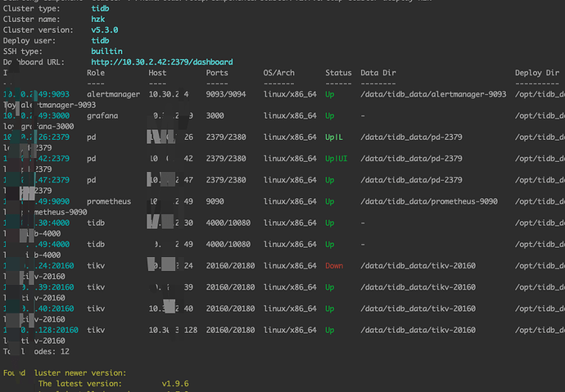This screenshot has height=392, width=565.
Task: Click prometheus ports value 9090
Action: pyautogui.click(x=215, y=201)
